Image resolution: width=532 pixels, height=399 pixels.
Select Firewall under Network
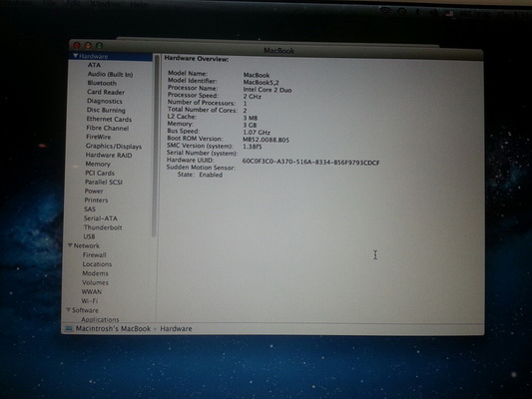click(x=94, y=255)
